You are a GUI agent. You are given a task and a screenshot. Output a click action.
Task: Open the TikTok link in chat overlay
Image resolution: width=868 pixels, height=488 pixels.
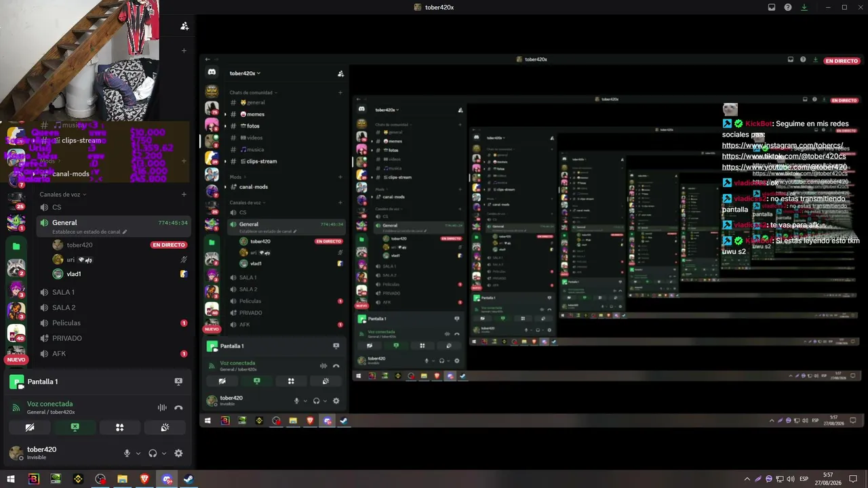[784, 157]
